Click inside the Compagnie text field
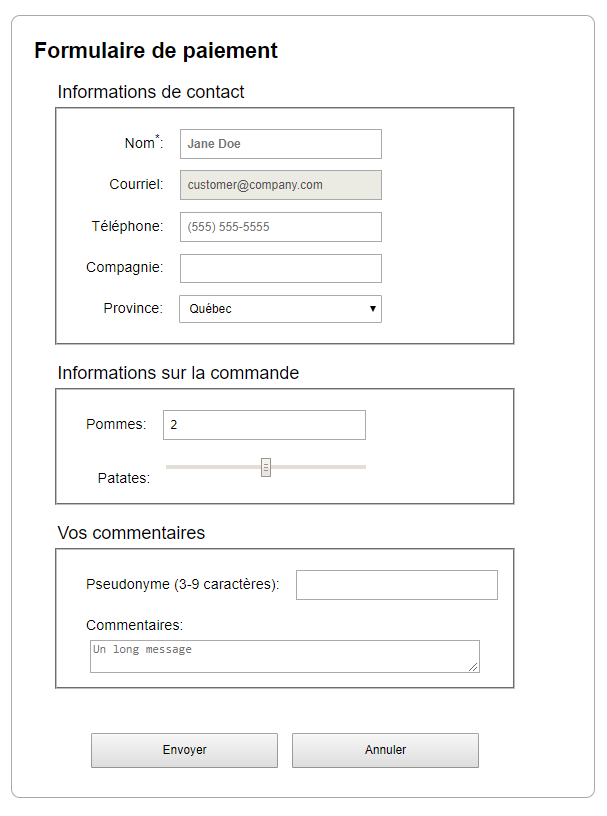Image resolution: width=607 pixels, height=816 pixels. tap(280, 268)
